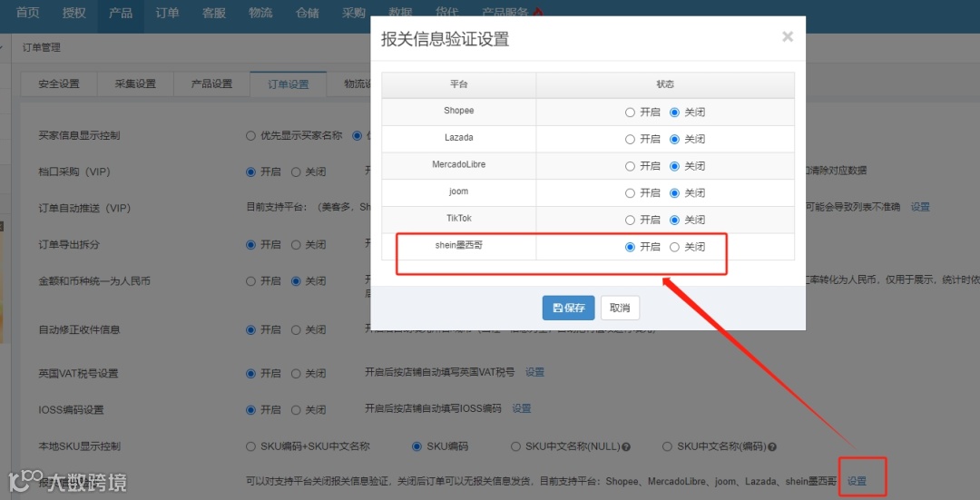The width and height of the screenshot is (980, 500).
Task: Enable 开启 for 金额和币种统一为人民币
Action: tap(250, 281)
